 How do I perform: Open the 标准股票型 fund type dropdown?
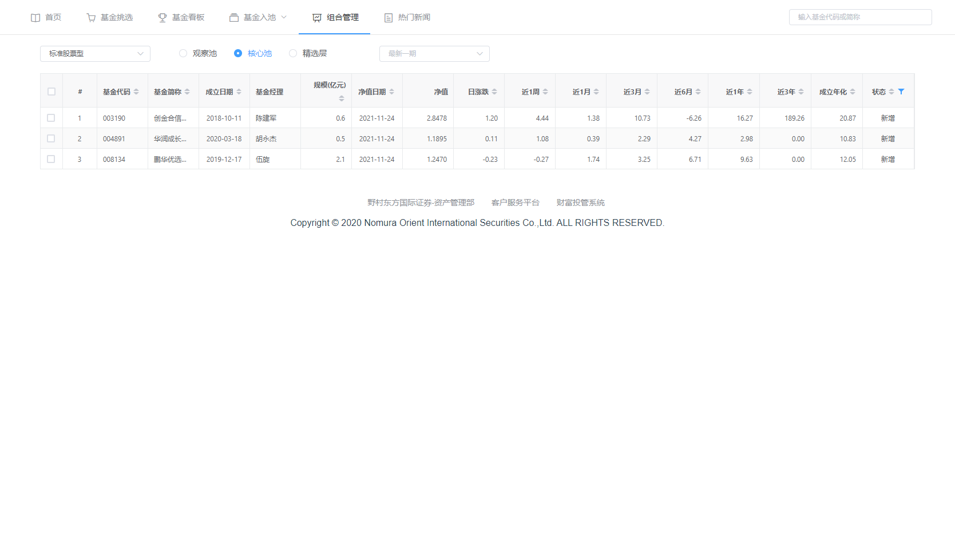click(95, 54)
